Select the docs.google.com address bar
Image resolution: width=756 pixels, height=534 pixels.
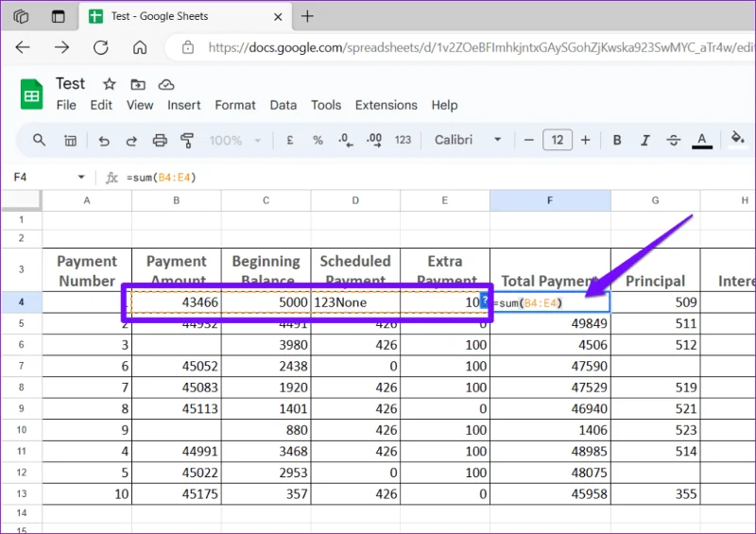(x=480, y=47)
